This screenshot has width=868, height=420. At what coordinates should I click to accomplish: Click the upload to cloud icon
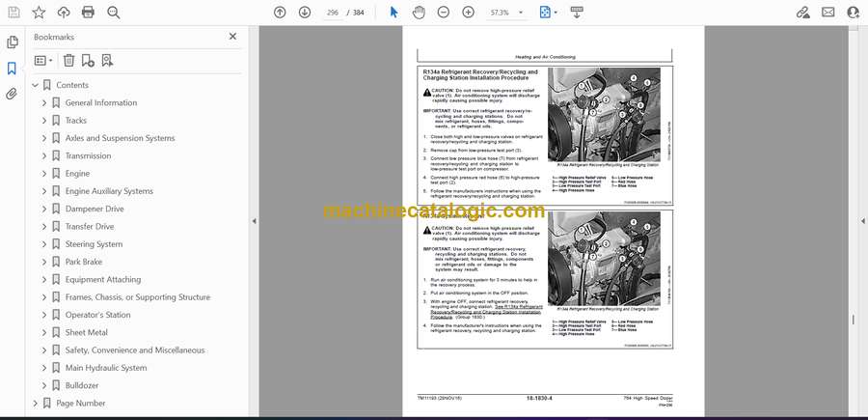pyautogui.click(x=64, y=13)
